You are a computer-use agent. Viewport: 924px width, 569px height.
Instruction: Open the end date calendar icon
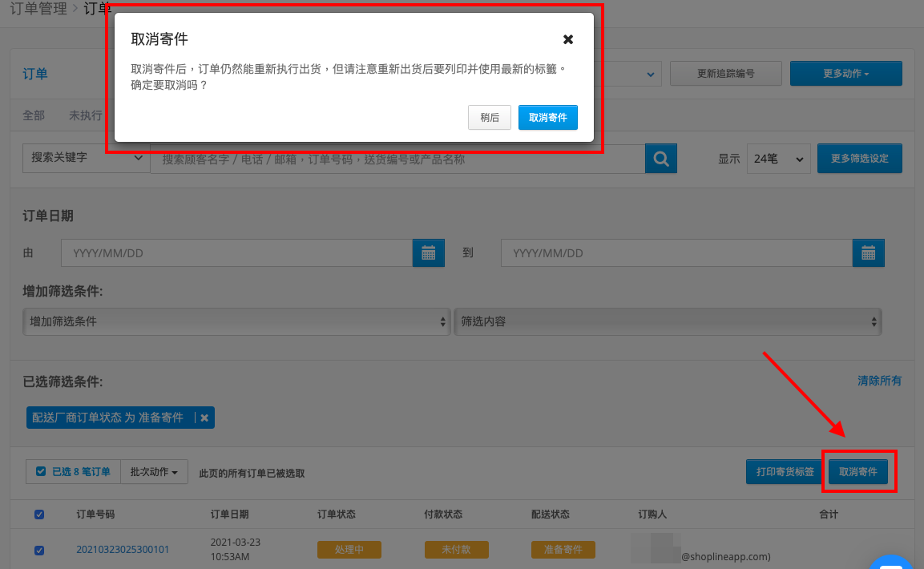[x=868, y=253]
